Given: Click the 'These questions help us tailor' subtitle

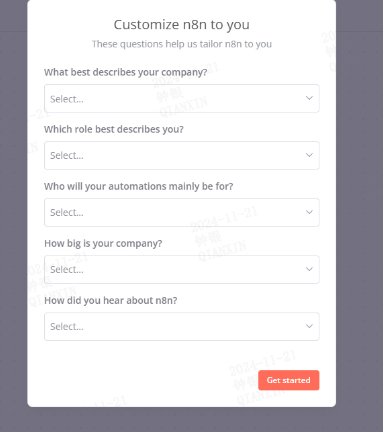Looking at the screenshot, I should pyautogui.click(x=182, y=44).
